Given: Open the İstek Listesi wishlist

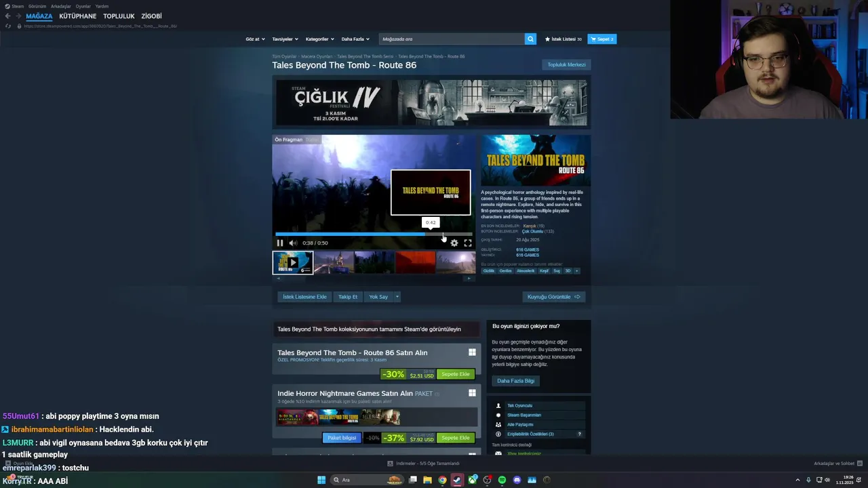Looking at the screenshot, I should 564,39.
